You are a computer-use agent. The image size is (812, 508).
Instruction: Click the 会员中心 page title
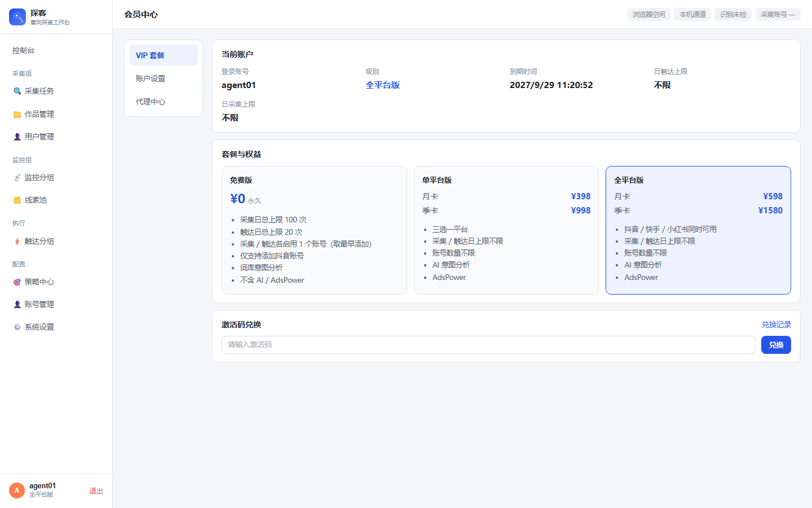tap(141, 15)
